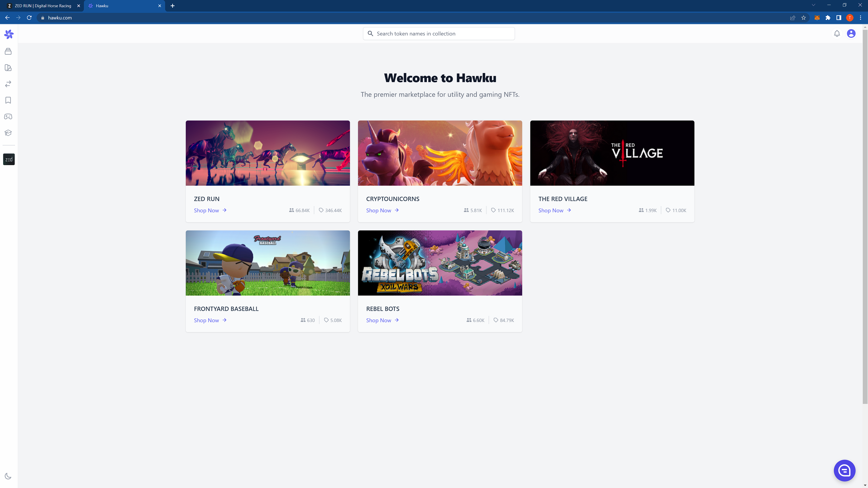Click the 66.84K owners count
The width and height of the screenshot is (868, 488).
pos(299,210)
